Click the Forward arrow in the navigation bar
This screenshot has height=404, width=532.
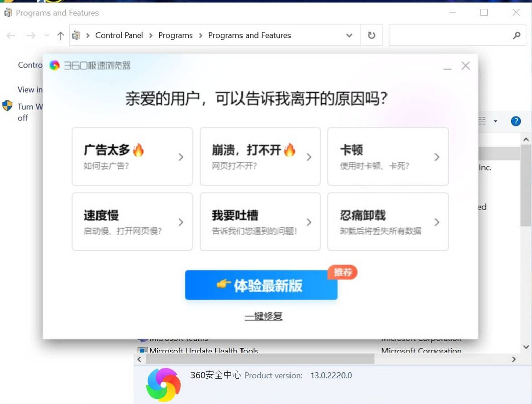point(31,36)
